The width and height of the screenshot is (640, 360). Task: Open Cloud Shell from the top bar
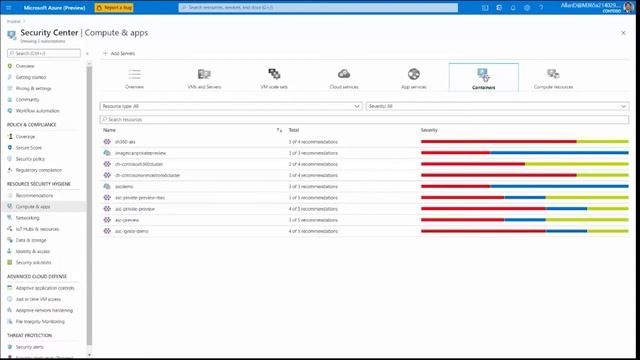[485, 7]
